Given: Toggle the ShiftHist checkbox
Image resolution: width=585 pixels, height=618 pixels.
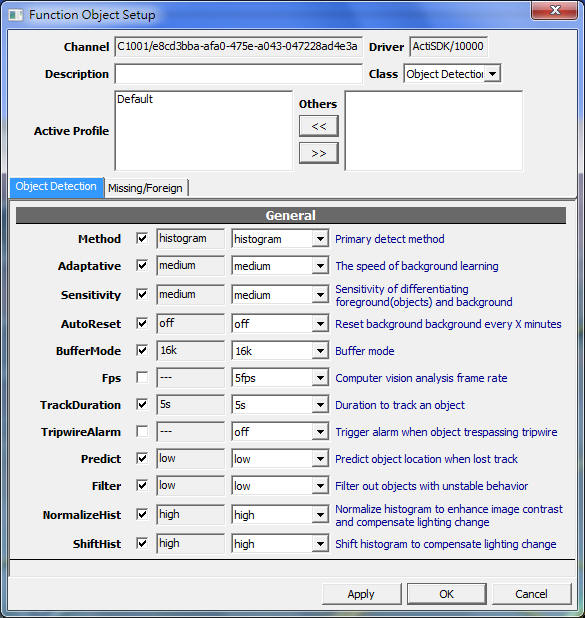Looking at the screenshot, I should pos(142,544).
